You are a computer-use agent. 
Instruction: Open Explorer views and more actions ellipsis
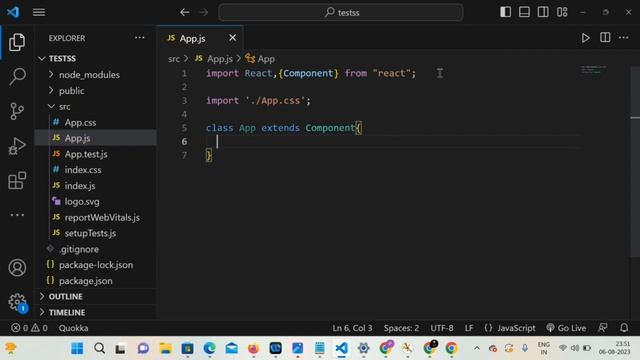[140, 38]
